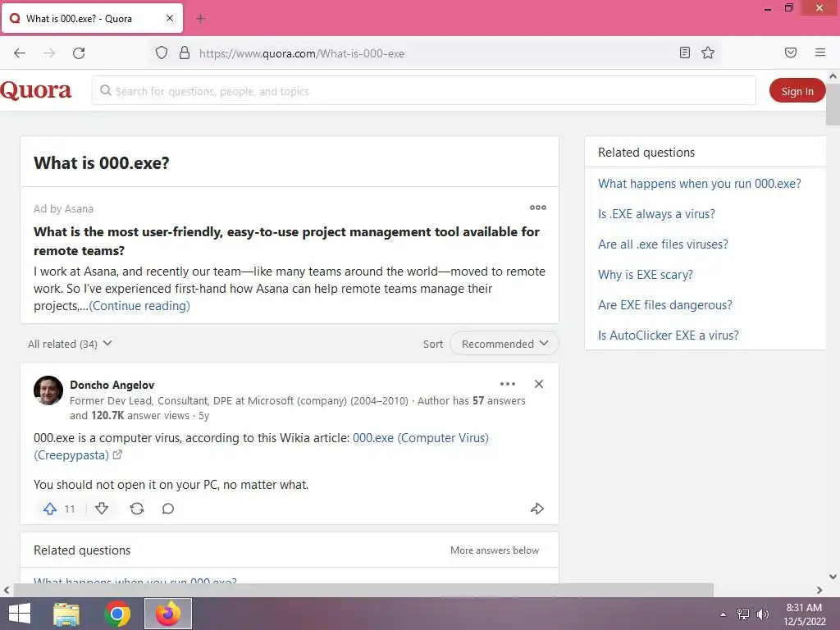Click the site security padlock icon

[x=185, y=53]
